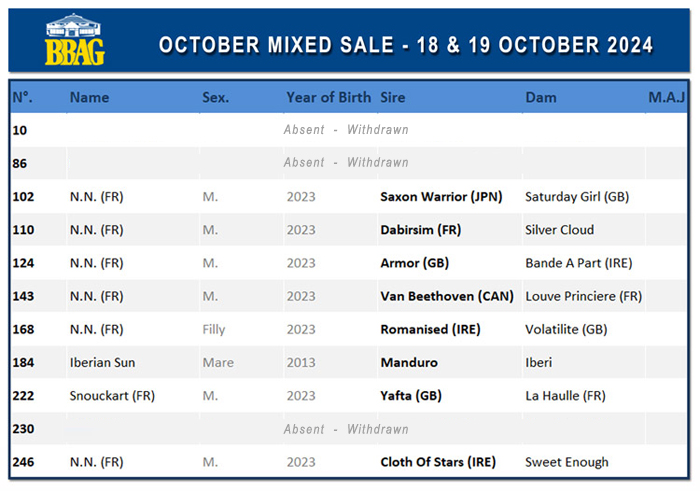Click the Sex. column header

pos(216,97)
